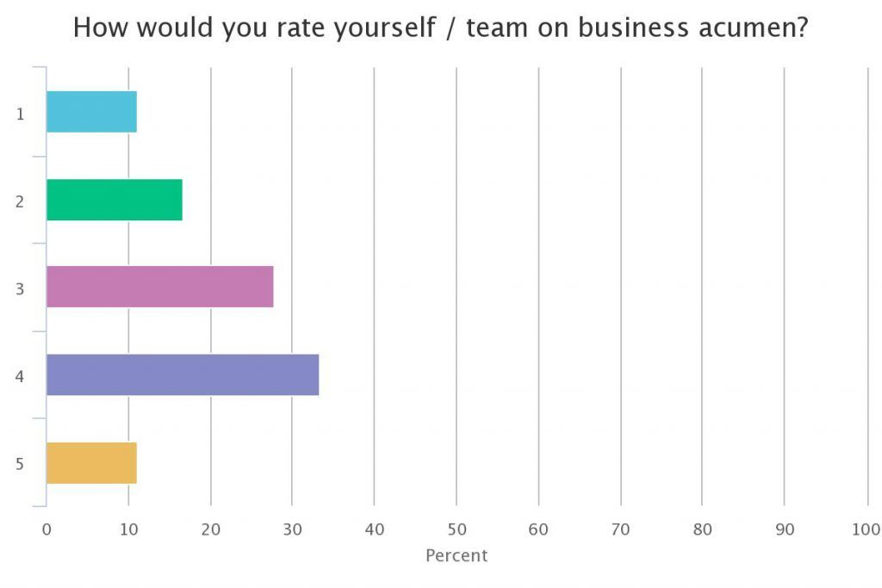Image resolution: width=882 pixels, height=588 pixels.
Task: Click the 0 tick on the x-axis
Action: [x=47, y=529]
